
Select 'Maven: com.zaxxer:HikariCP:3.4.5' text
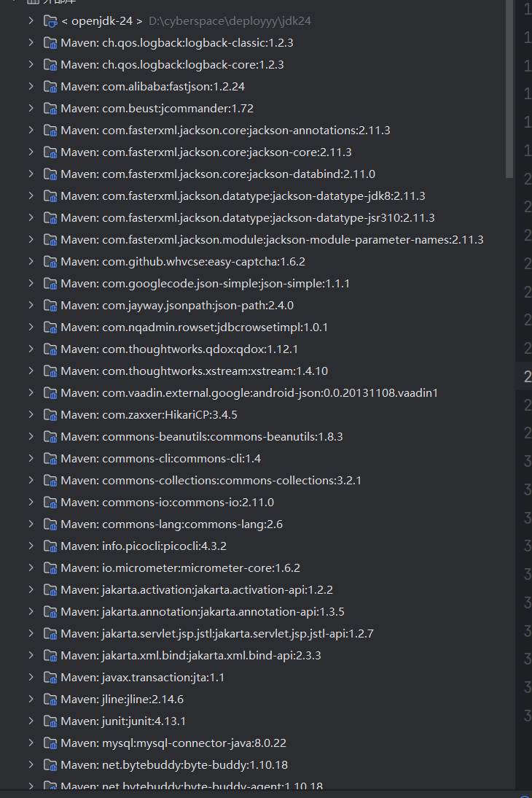(149, 415)
